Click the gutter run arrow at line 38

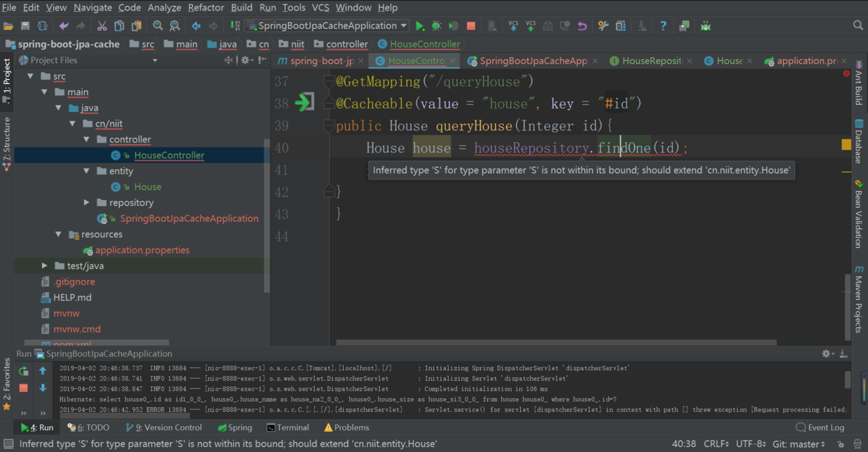[304, 103]
